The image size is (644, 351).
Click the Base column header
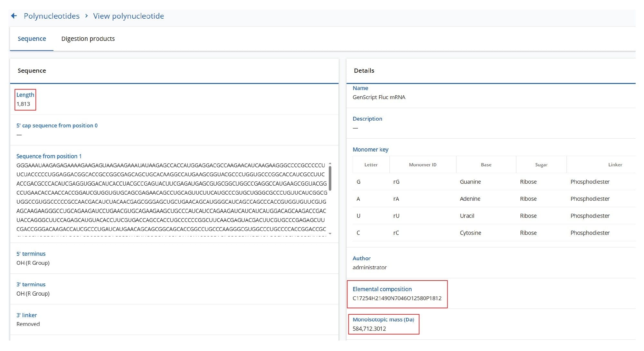point(486,165)
